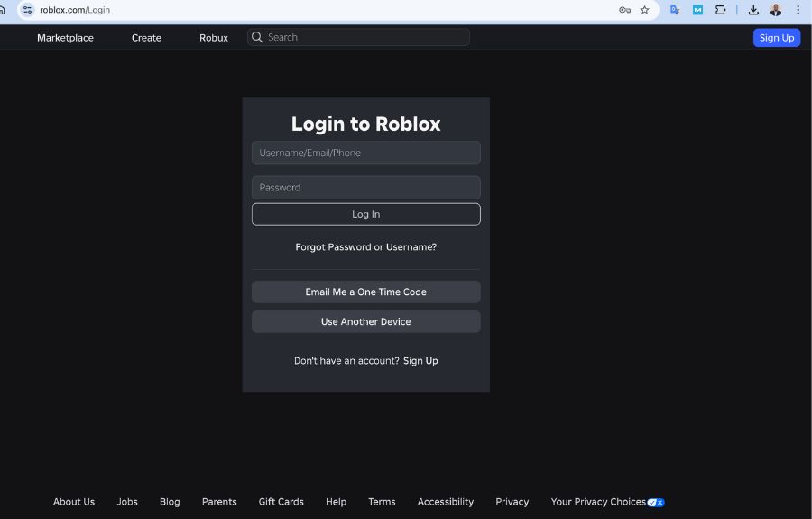
Task: Click the Log In button
Action: (365, 214)
